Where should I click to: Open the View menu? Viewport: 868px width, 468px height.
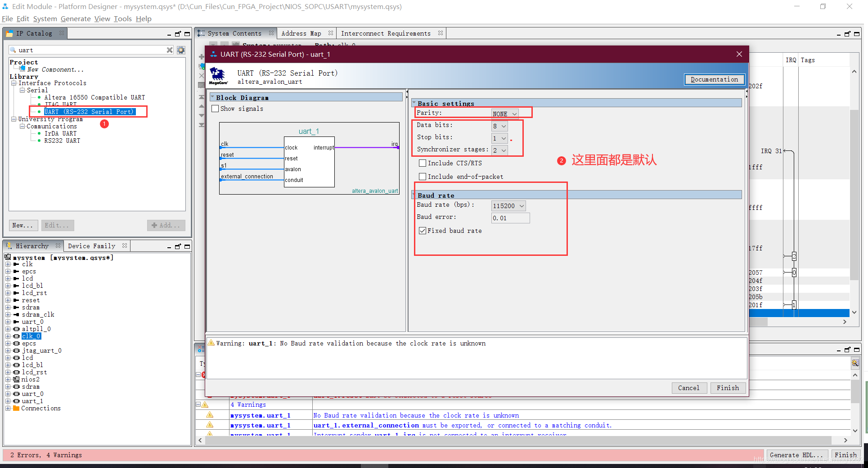tap(102, 19)
